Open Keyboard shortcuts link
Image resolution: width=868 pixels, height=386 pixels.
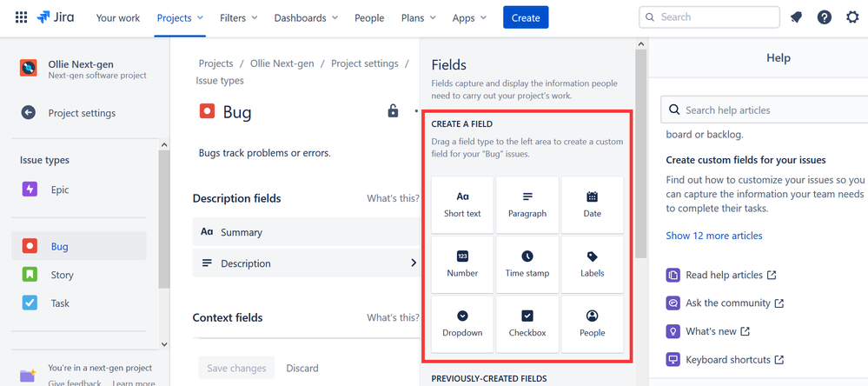coord(728,359)
